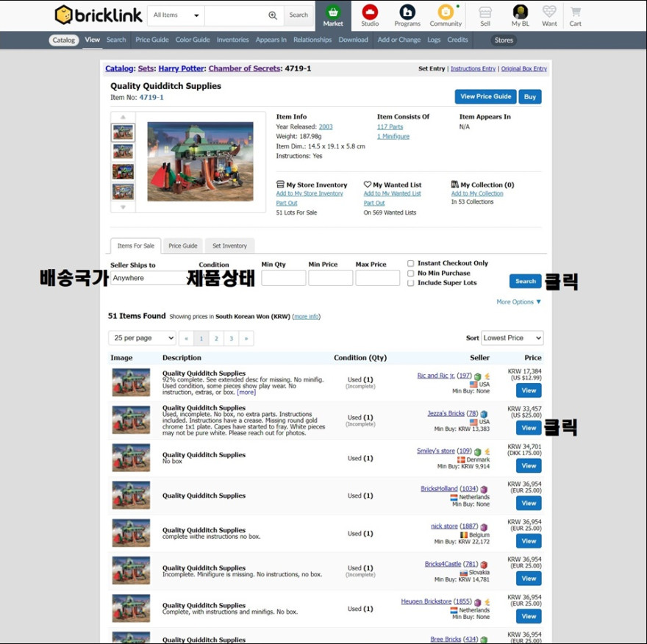Image resolution: width=647 pixels, height=644 pixels.
Task: Click the Smiley's store listing image
Action: (x=131, y=457)
